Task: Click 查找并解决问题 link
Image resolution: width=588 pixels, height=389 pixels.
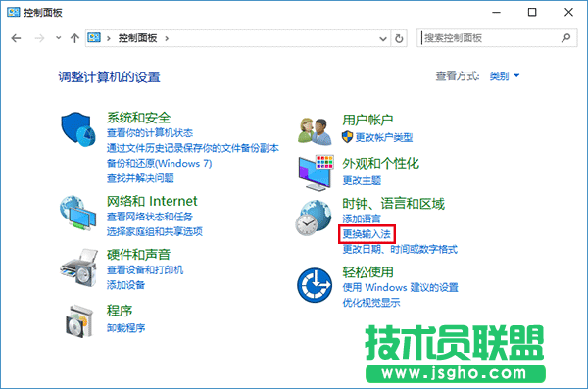Action: click(140, 178)
